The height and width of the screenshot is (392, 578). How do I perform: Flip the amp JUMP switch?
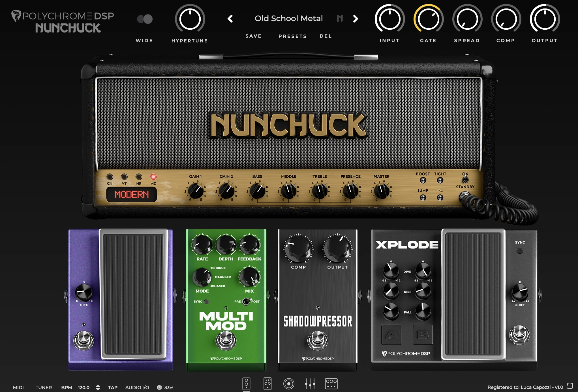(423, 198)
